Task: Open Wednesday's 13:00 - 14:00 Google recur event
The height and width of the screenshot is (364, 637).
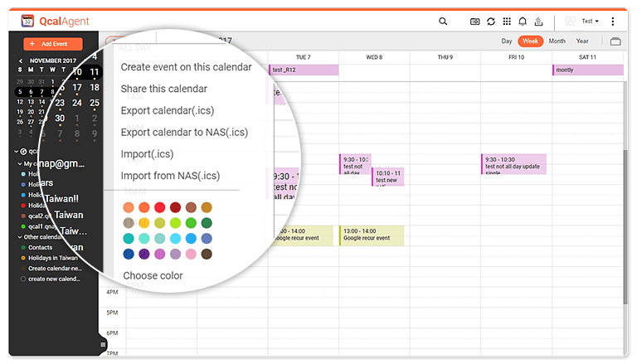Action: (x=372, y=235)
